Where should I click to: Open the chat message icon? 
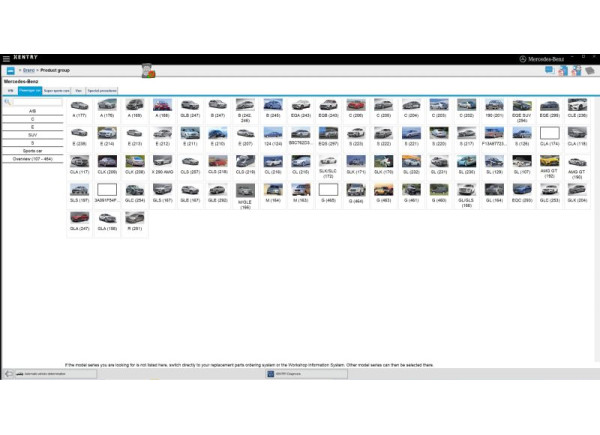[x=549, y=71]
